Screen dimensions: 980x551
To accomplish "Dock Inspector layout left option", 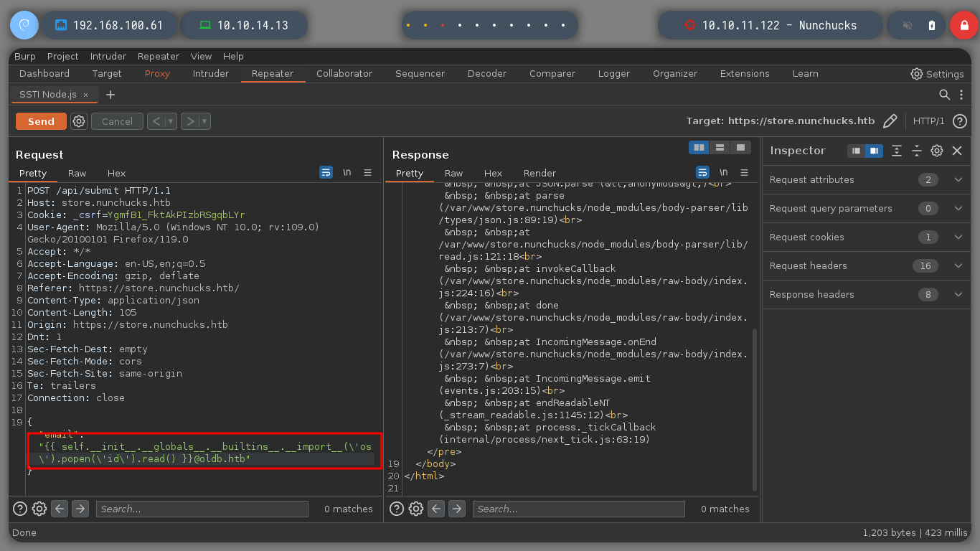I will click(x=856, y=151).
